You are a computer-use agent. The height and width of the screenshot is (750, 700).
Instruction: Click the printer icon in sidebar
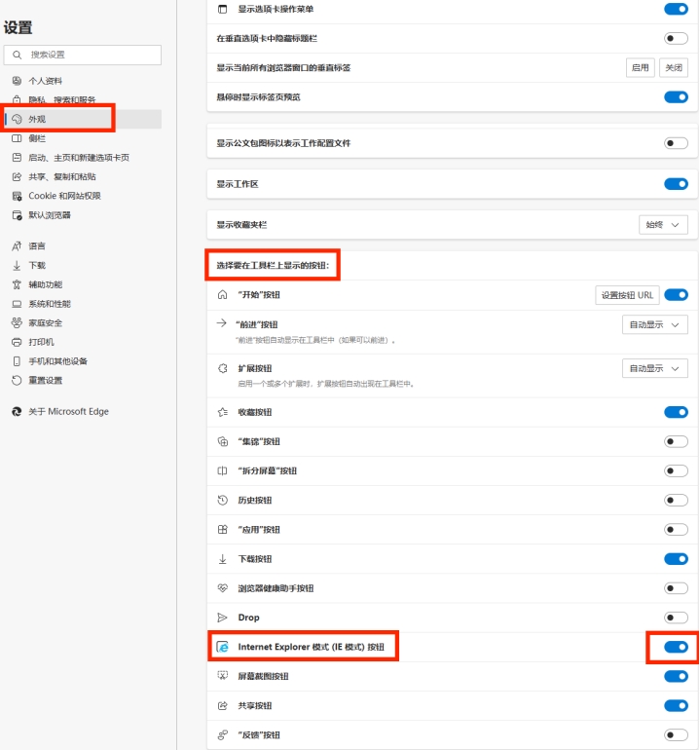(17, 342)
